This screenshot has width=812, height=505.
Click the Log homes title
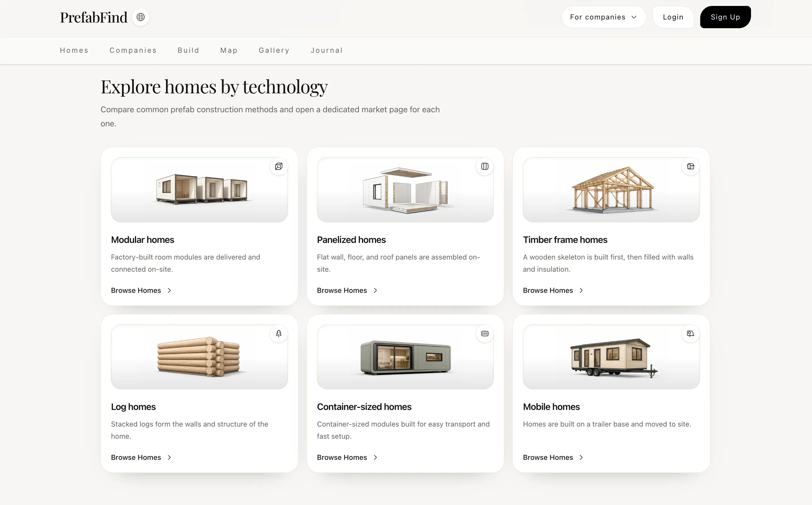133,407
